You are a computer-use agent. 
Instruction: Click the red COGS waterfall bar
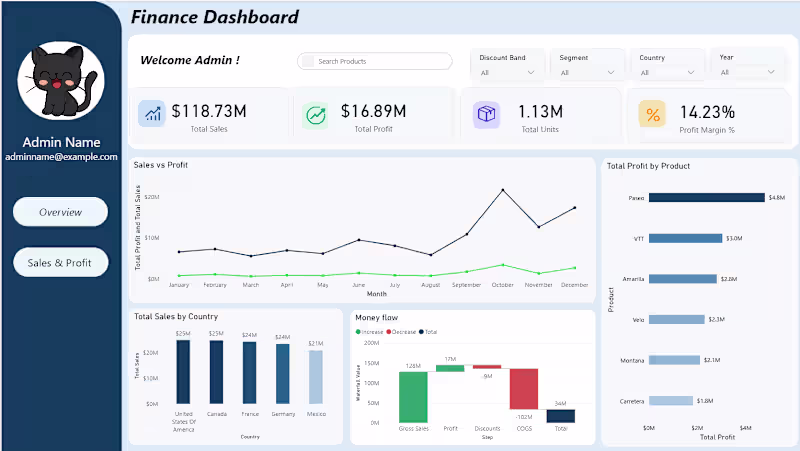click(524, 389)
